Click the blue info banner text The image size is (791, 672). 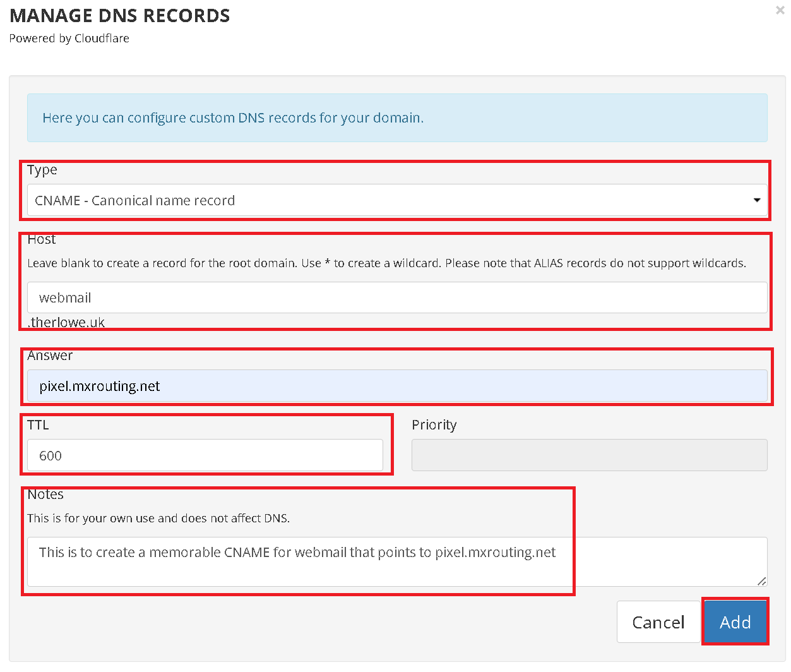[x=233, y=118]
